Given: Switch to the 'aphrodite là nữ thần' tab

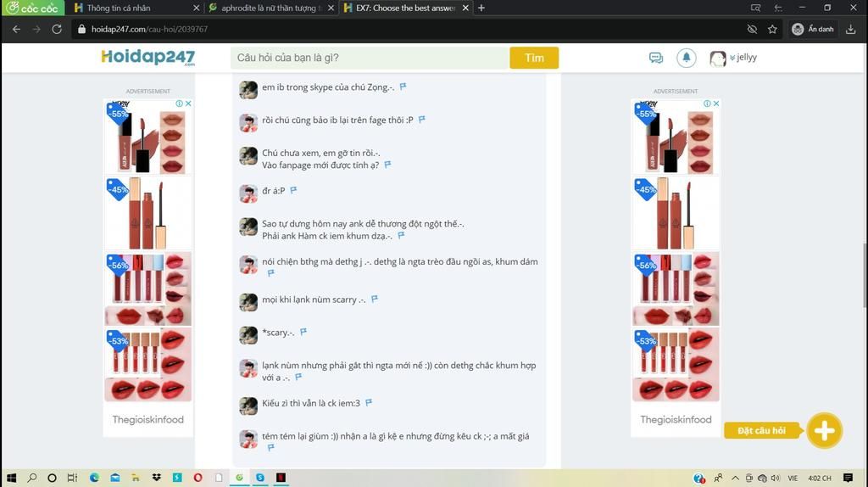Looking at the screenshot, I should 264,8.
